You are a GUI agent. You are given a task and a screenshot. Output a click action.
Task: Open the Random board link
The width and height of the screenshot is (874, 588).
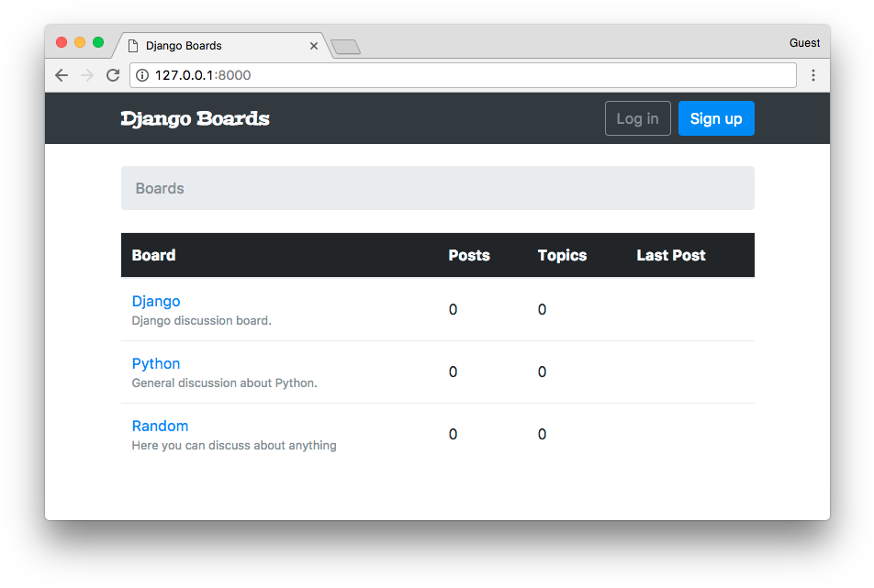point(160,426)
